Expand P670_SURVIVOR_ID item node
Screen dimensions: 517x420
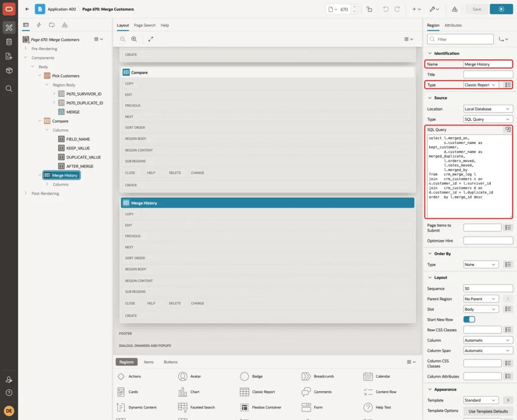coord(54,93)
